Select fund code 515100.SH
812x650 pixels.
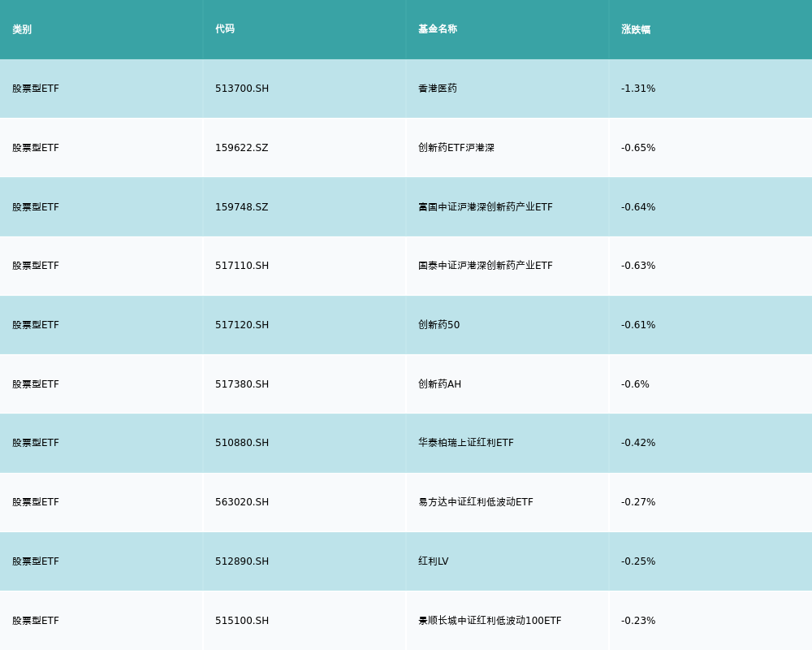[242, 621]
